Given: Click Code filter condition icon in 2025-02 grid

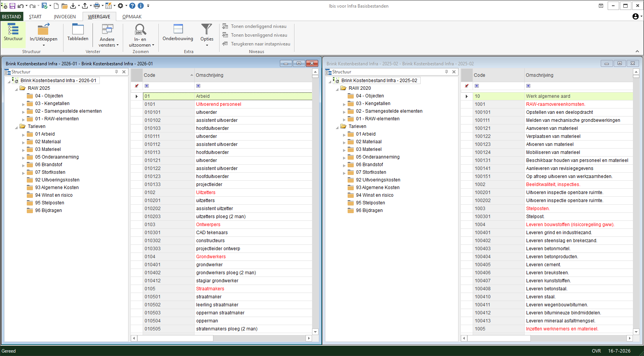Looking at the screenshot, I should 476,86.
